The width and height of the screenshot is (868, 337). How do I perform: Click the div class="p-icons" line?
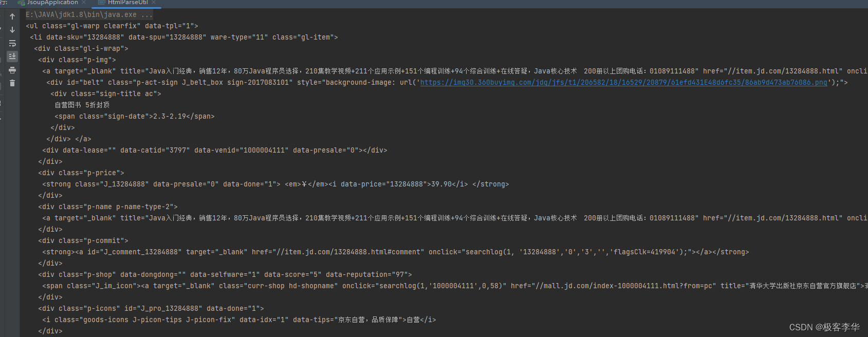[x=151, y=308]
